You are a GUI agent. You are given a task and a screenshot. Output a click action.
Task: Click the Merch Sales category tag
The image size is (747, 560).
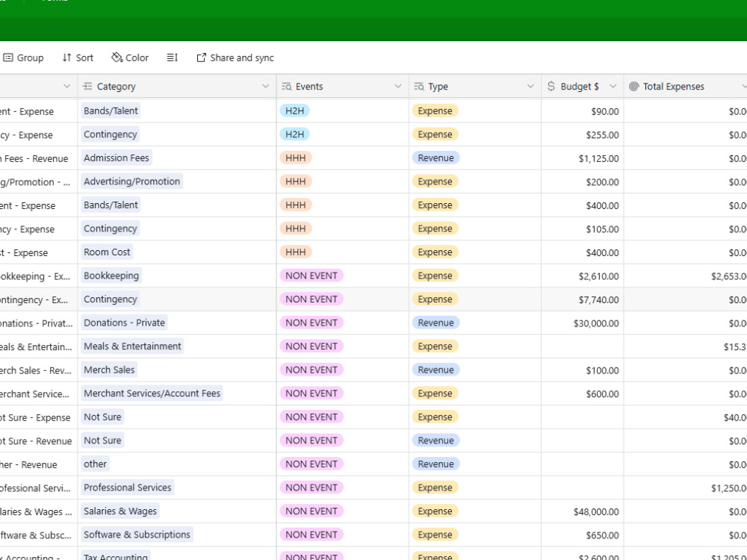pyautogui.click(x=109, y=370)
